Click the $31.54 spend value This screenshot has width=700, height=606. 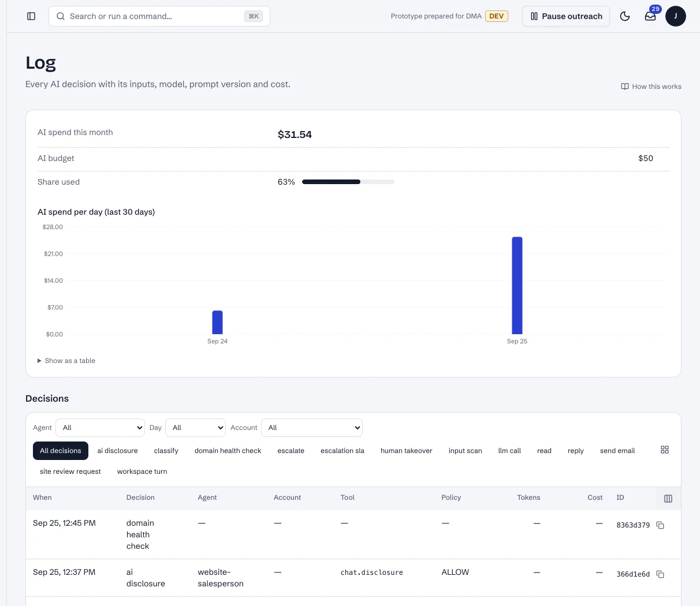pos(295,134)
